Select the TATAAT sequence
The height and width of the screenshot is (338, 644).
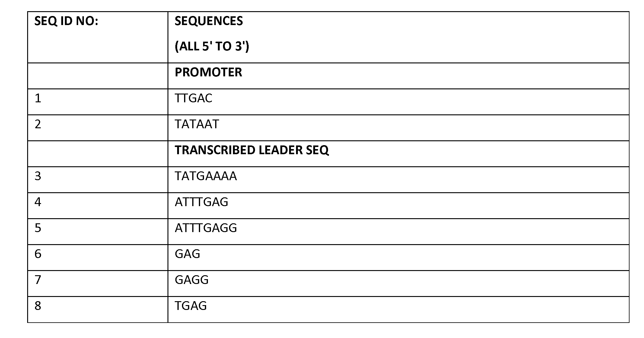(x=197, y=124)
